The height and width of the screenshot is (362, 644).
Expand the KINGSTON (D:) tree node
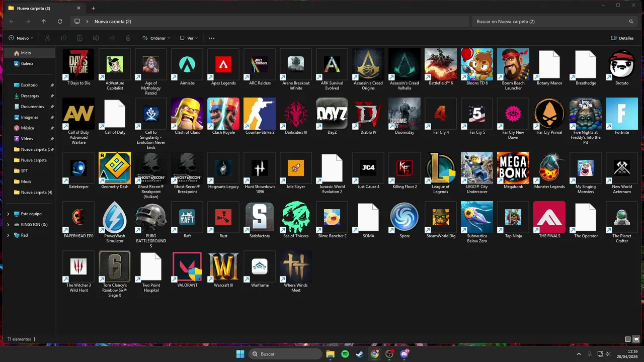(8, 224)
